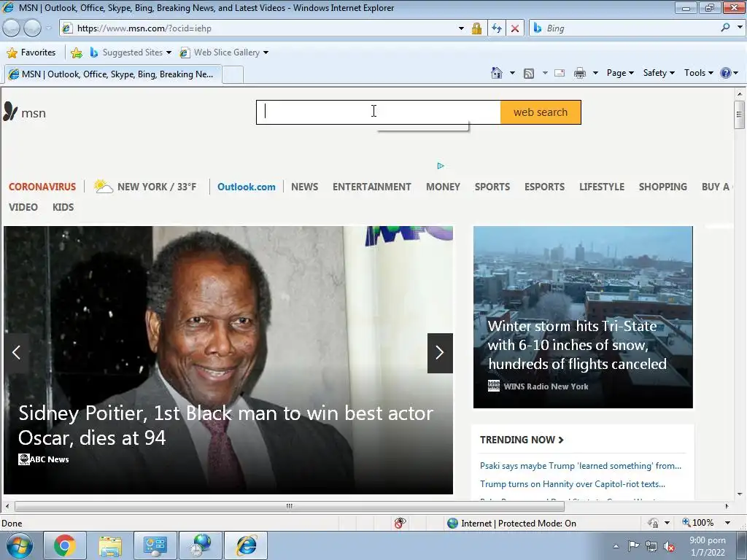Screen dimensions: 747x560
Task: Open New York 33°F weather link
Action: tap(145, 186)
